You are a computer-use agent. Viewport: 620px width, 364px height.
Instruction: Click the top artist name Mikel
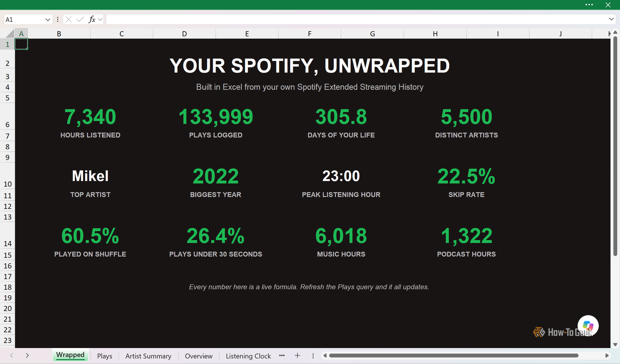click(90, 176)
